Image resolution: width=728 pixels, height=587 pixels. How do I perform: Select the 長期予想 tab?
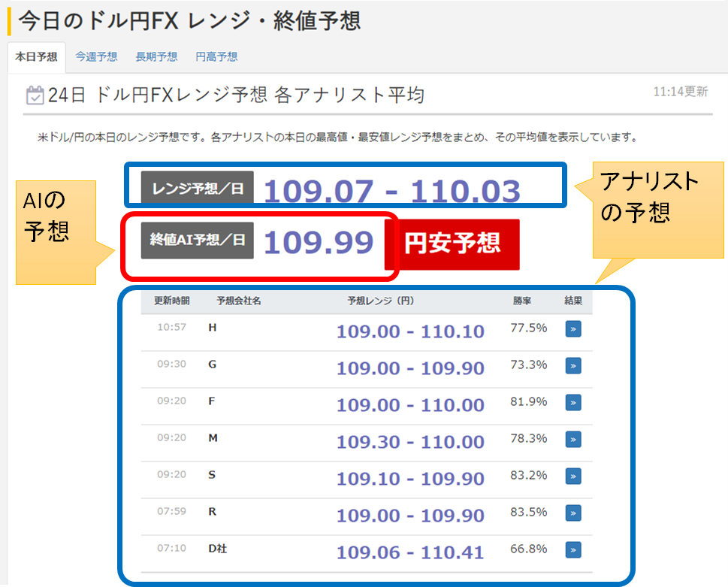click(156, 56)
